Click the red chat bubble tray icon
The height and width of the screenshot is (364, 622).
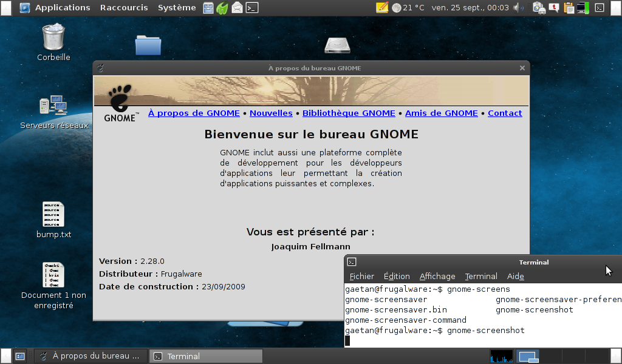tap(554, 7)
